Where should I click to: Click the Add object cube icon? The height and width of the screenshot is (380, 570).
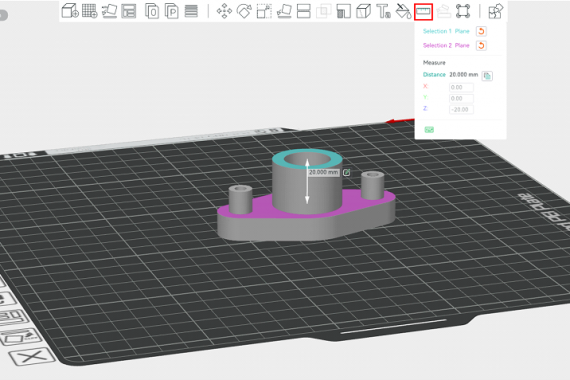click(70, 11)
